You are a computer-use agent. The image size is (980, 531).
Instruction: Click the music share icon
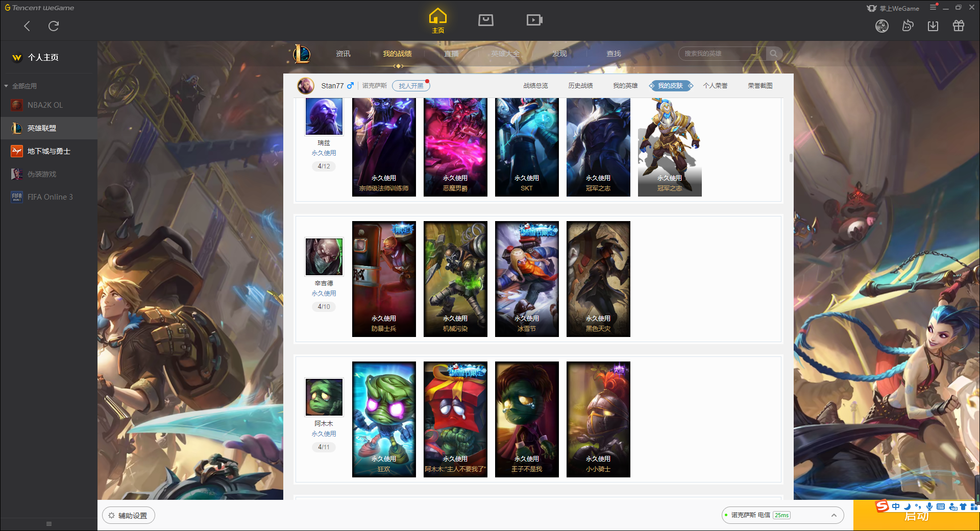(x=908, y=26)
